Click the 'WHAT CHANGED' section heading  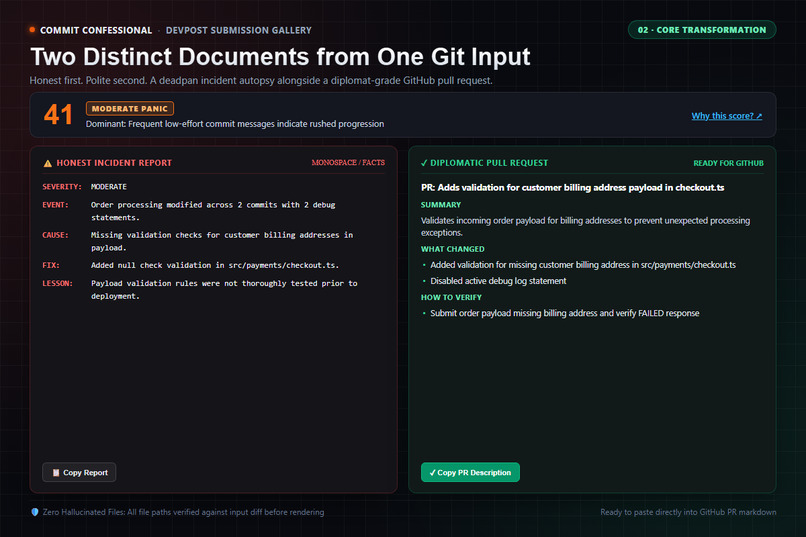pos(452,249)
